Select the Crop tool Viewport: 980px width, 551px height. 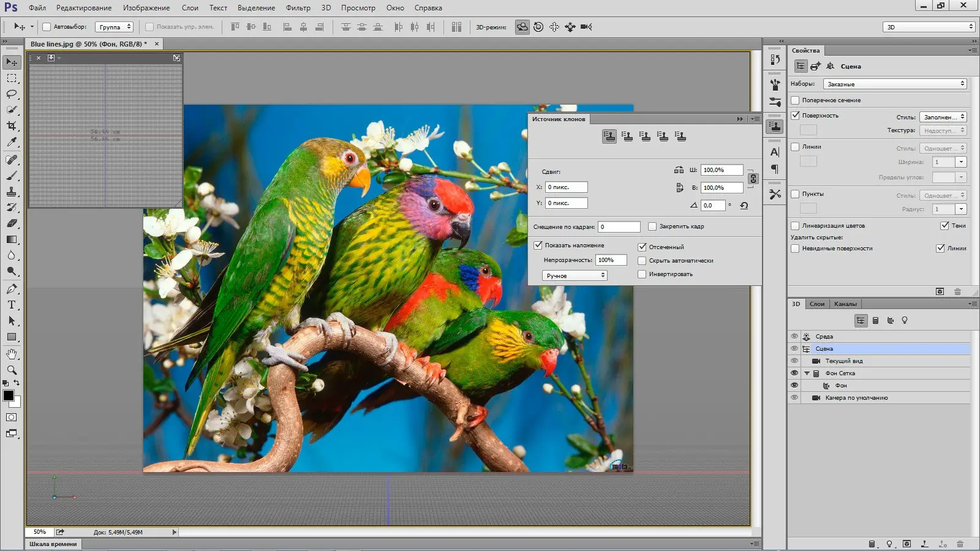[x=12, y=126]
